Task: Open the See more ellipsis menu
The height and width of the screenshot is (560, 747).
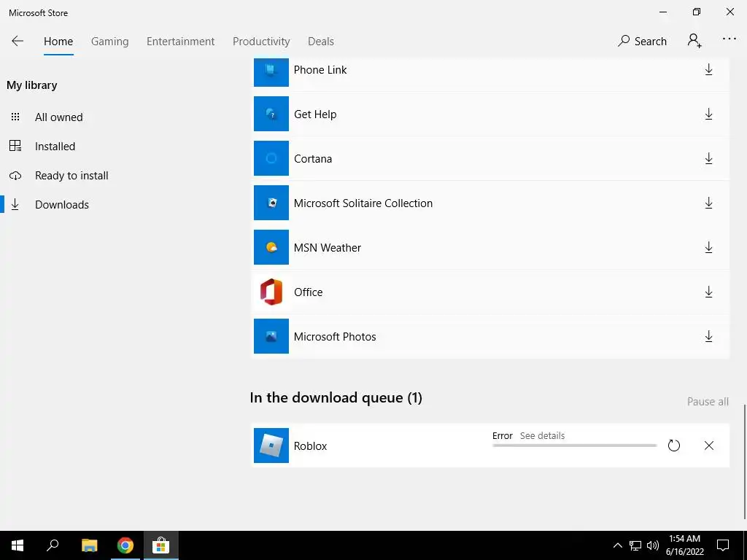Action: [x=729, y=39]
